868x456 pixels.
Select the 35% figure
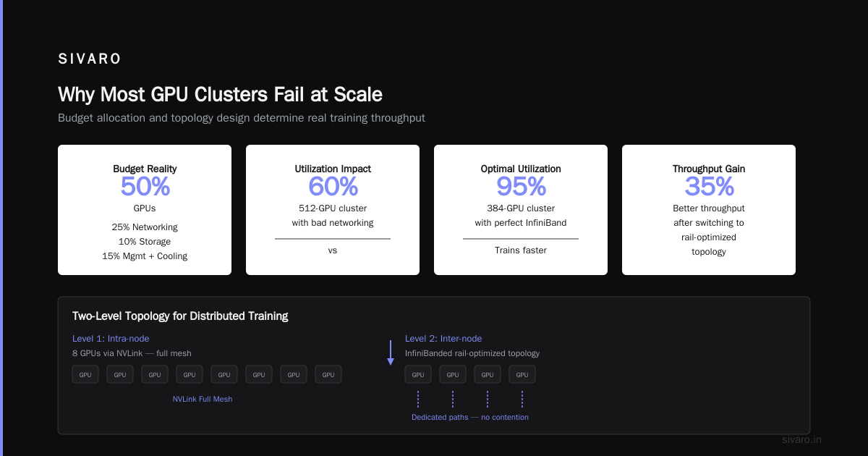[x=709, y=187]
